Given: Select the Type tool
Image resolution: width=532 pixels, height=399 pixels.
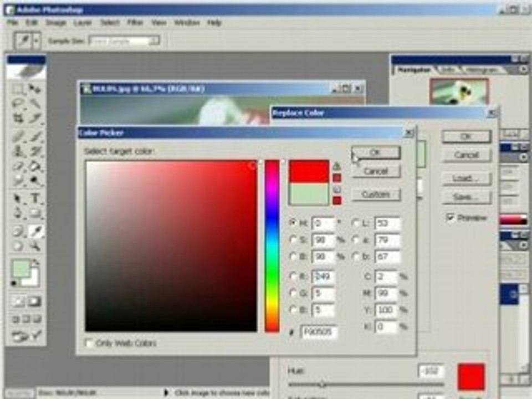Looking at the screenshot, I should point(34,198).
